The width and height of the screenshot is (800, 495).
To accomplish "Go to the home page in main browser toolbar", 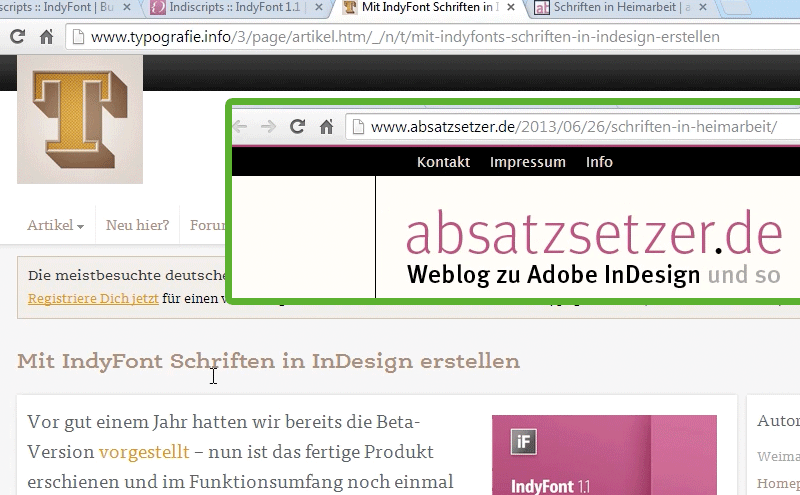I will click(x=46, y=37).
